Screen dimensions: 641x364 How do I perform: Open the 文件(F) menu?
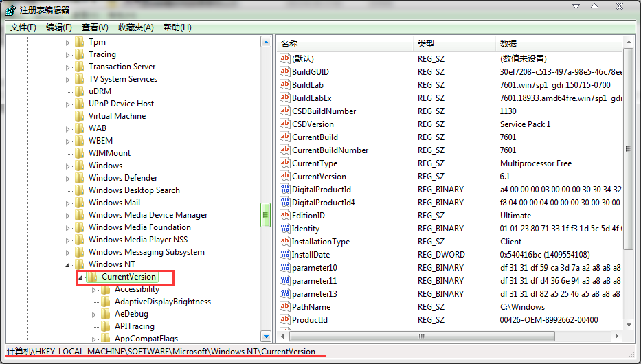(23, 27)
